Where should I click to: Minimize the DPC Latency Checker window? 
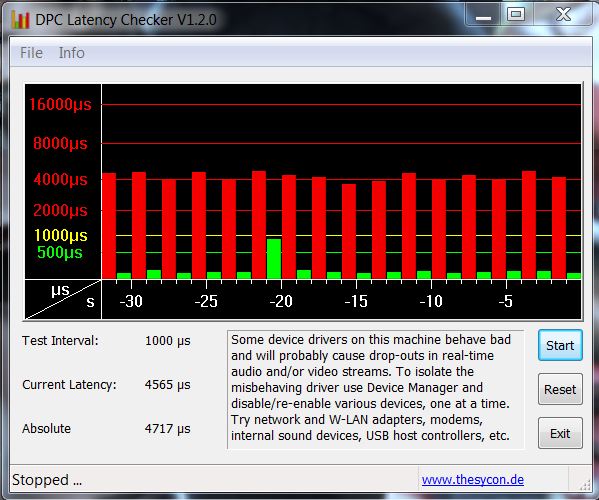[483, 15]
